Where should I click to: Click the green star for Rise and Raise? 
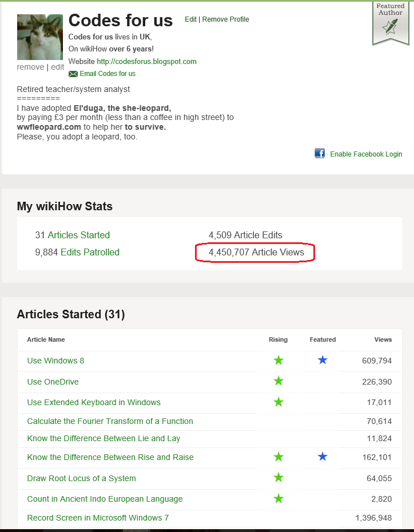(x=278, y=457)
